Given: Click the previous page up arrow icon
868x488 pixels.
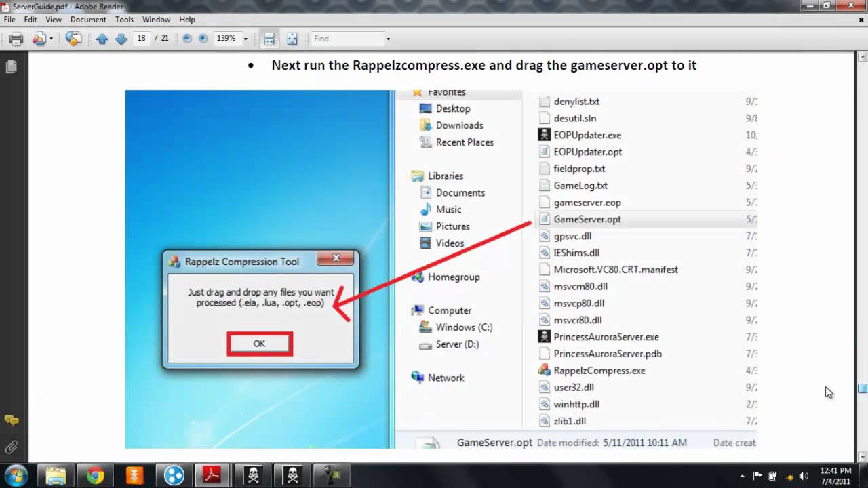Looking at the screenshot, I should click(x=102, y=38).
